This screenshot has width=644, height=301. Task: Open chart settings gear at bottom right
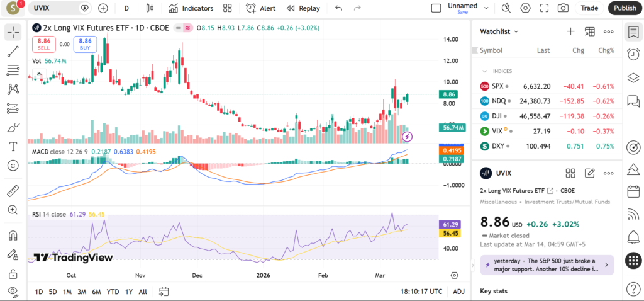pos(455,275)
